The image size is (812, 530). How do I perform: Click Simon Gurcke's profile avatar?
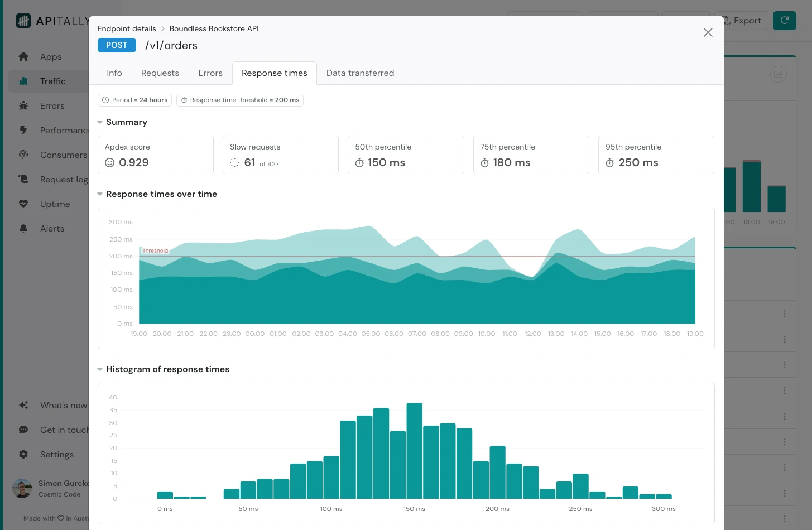pyautogui.click(x=22, y=488)
